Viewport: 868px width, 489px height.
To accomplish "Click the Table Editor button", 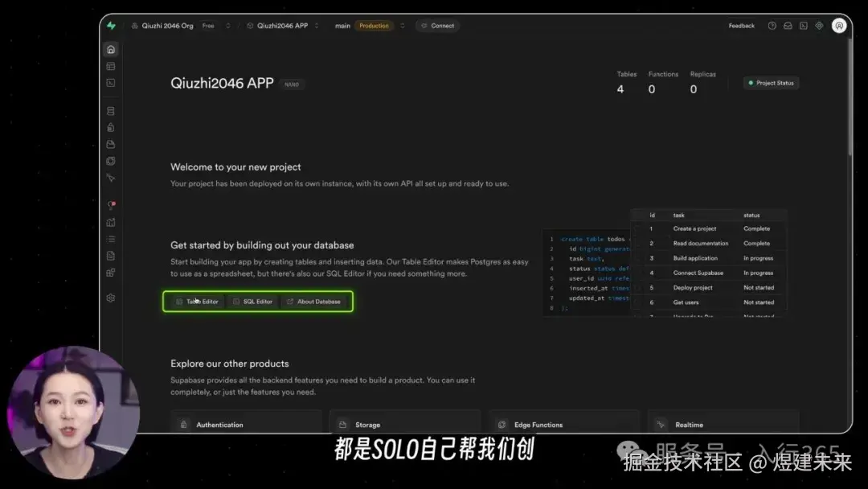I will point(197,302).
